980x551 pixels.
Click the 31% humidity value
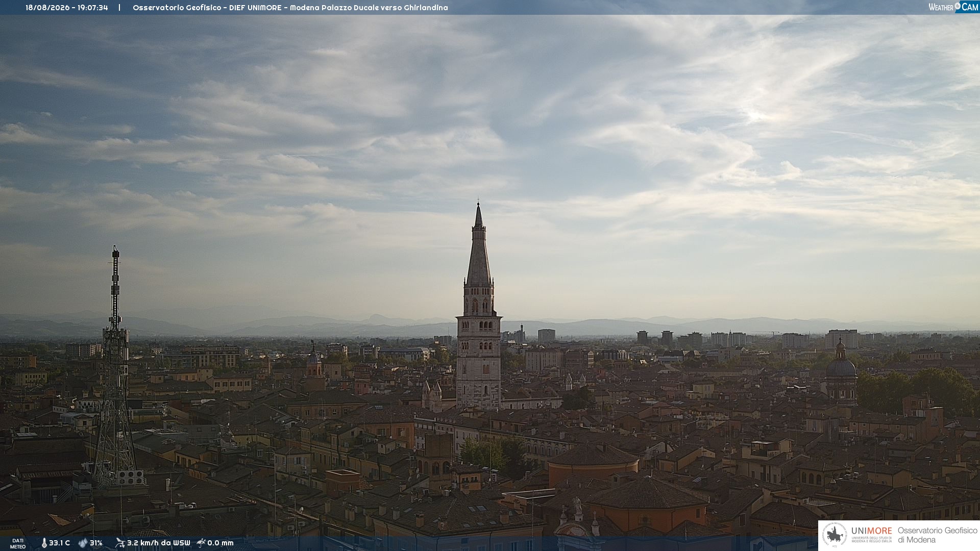click(x=96, y=543)
